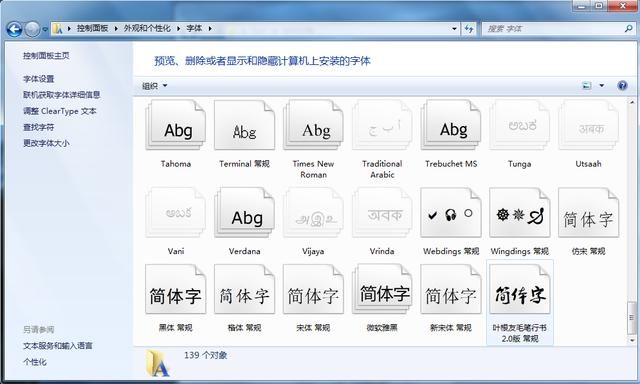Open the Times New Roman font
This screenshot has width=640, height=384.
pos(313,126)
